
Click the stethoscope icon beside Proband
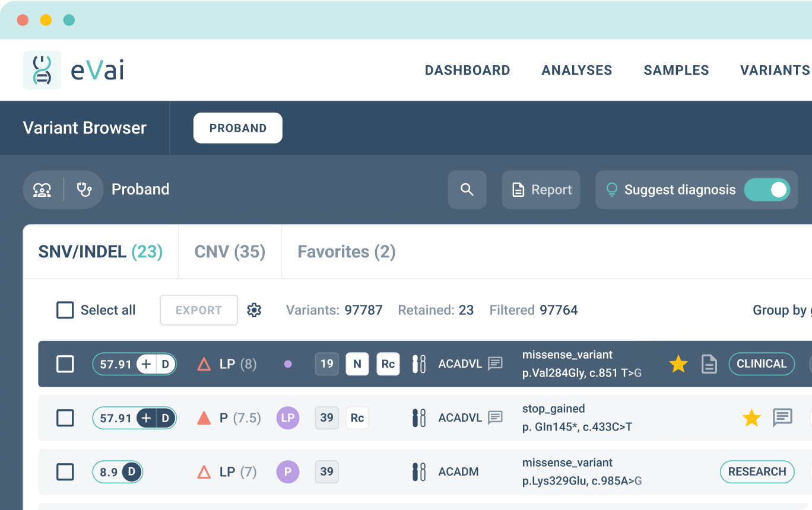pyautogui.click(x=84, y=190)
